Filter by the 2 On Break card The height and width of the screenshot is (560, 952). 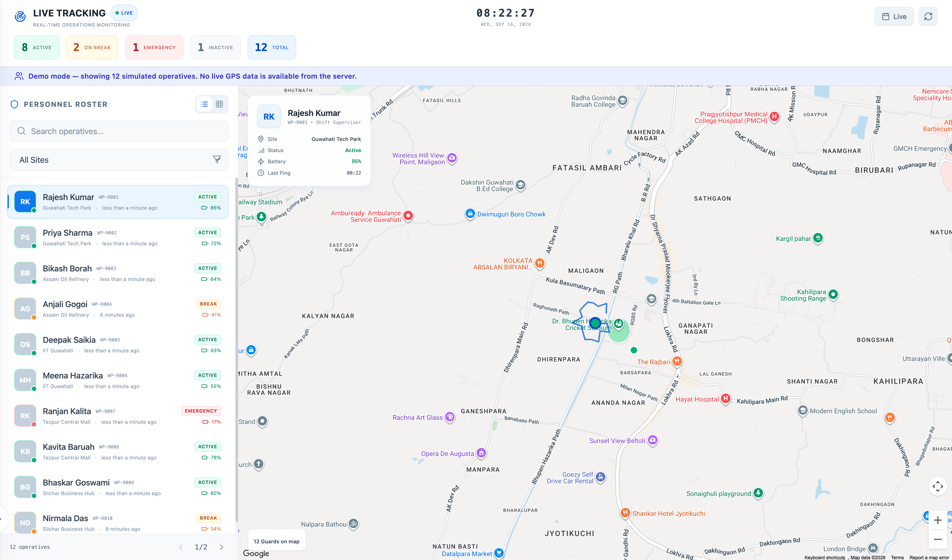coord(92,48)
